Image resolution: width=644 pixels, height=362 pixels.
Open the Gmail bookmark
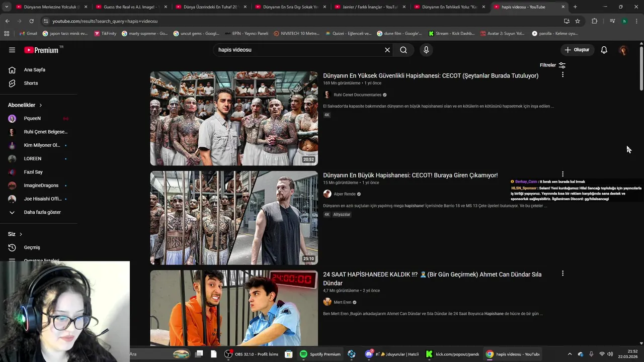pos(28,33)
